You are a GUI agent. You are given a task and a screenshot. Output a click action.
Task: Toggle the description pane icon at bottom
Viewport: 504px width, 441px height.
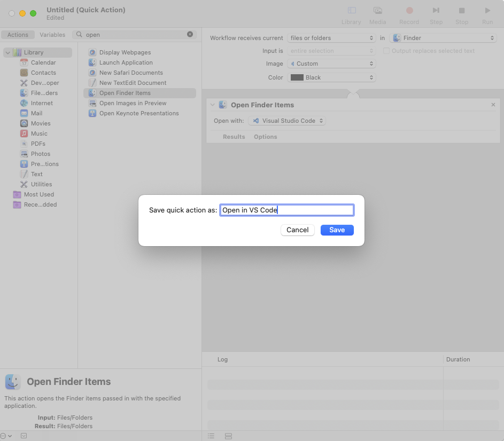click(24, 436)
